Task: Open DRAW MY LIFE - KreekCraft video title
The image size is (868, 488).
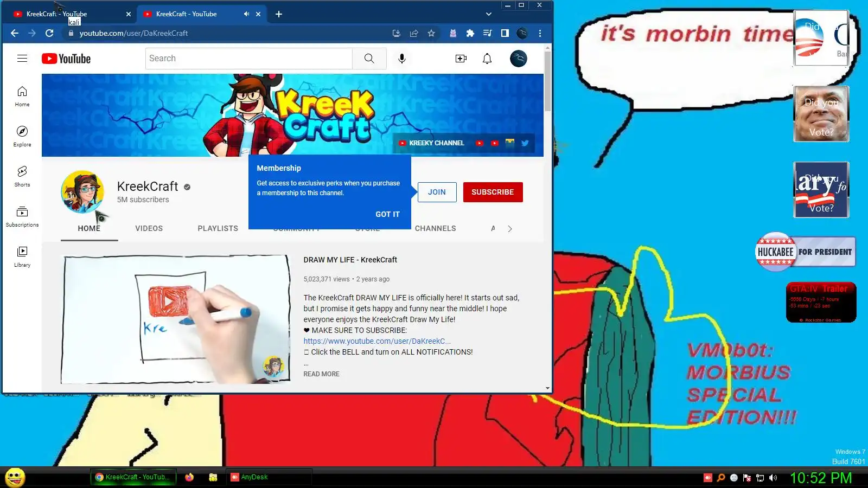Action: (350, 260)
